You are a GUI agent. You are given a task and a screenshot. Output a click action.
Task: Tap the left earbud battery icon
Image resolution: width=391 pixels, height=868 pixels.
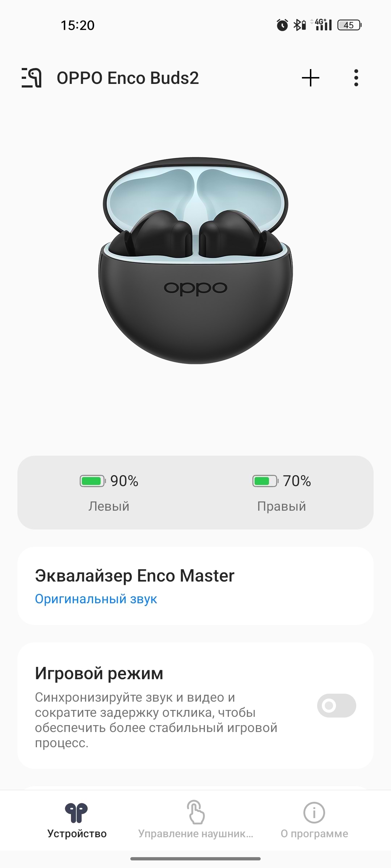[93, 481]
